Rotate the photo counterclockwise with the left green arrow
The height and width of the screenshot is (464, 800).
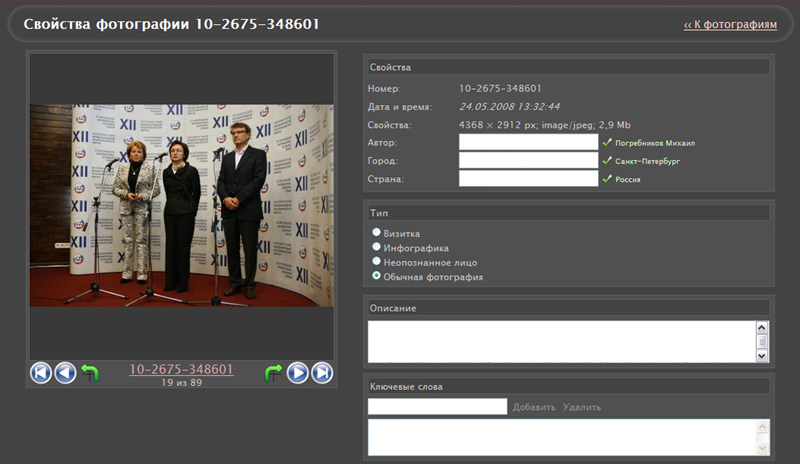[90, 373]
